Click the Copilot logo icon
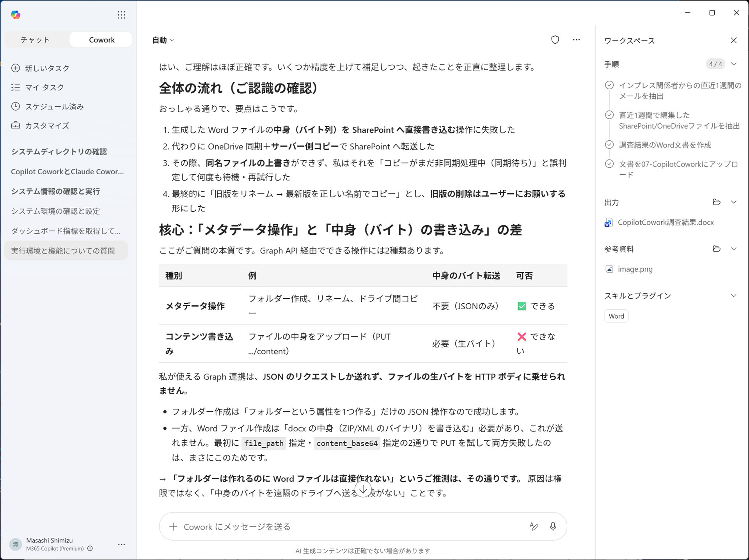Image resolution: width=749 pixels, height=560 pixels. point(16,15)
